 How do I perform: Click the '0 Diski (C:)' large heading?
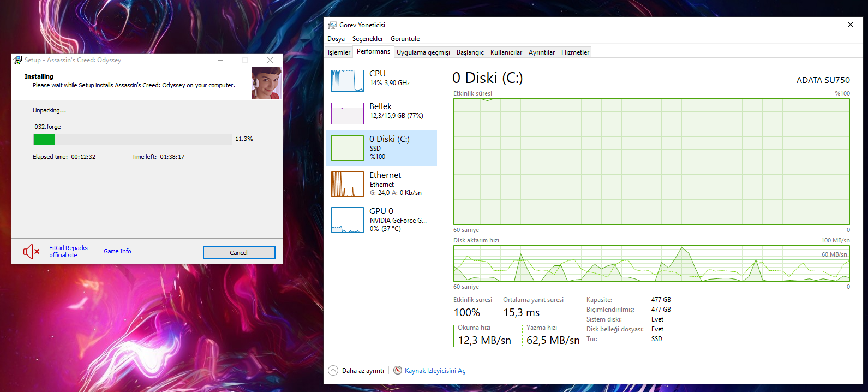pos(487,78)
